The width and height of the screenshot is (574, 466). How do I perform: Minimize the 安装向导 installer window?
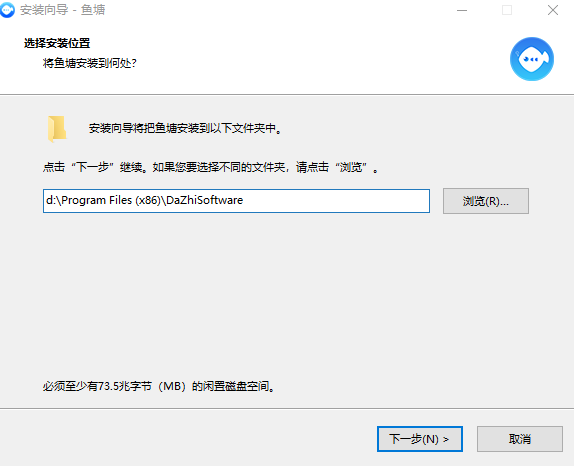click(462, 10)
